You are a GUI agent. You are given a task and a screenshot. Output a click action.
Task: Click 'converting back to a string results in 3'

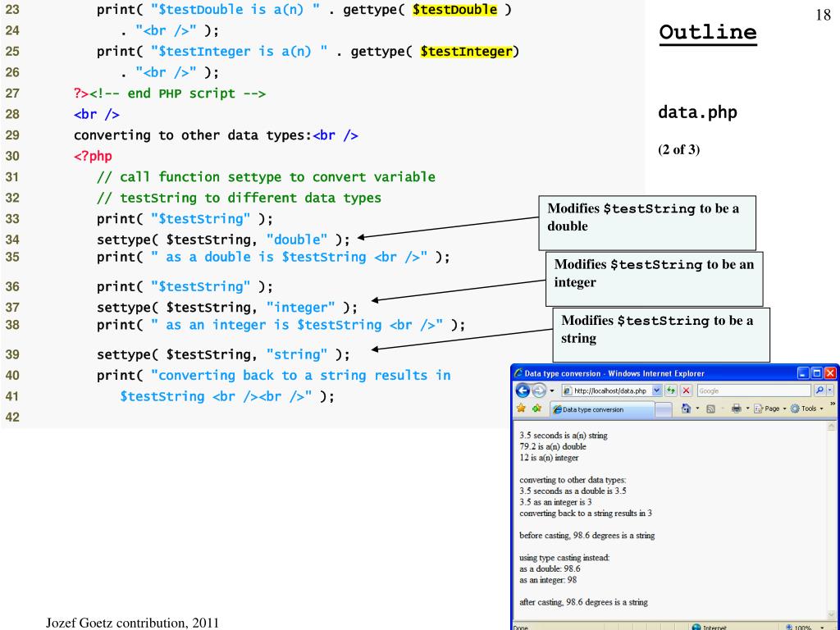[586, 514]
